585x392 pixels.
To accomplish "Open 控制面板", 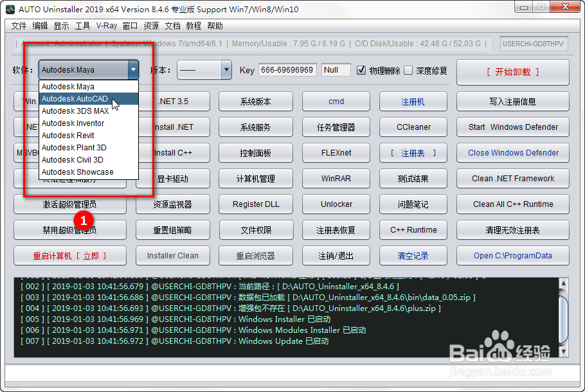I will point(256,153).
